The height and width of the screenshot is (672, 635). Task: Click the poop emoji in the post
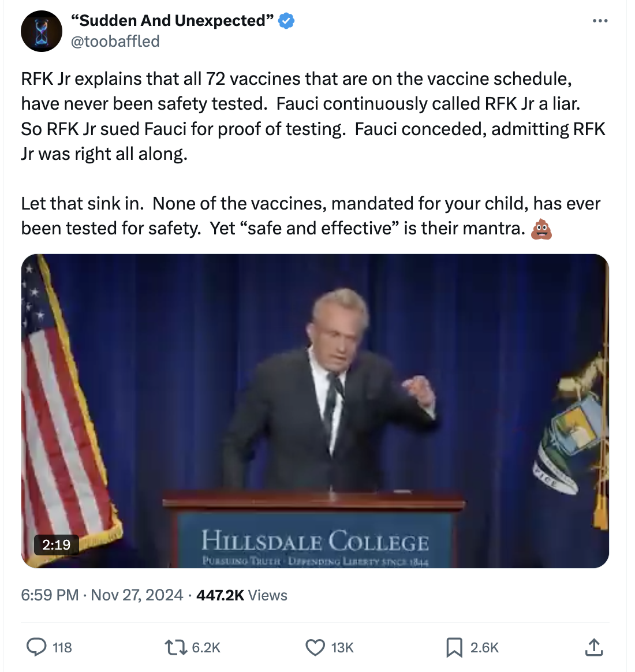click(x=541, y=229)
